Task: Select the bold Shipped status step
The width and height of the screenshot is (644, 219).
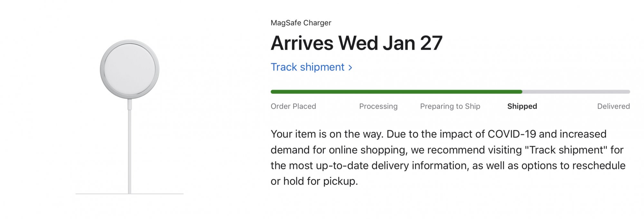Action: click(522, 106)
